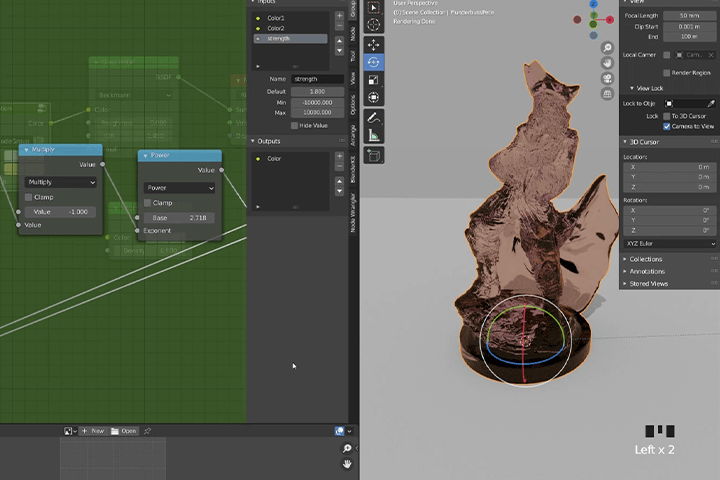The height and width of the screenshot is (480, 720).
Task: Remove selected input socket with minus
Action: click(x=339, y=26)
